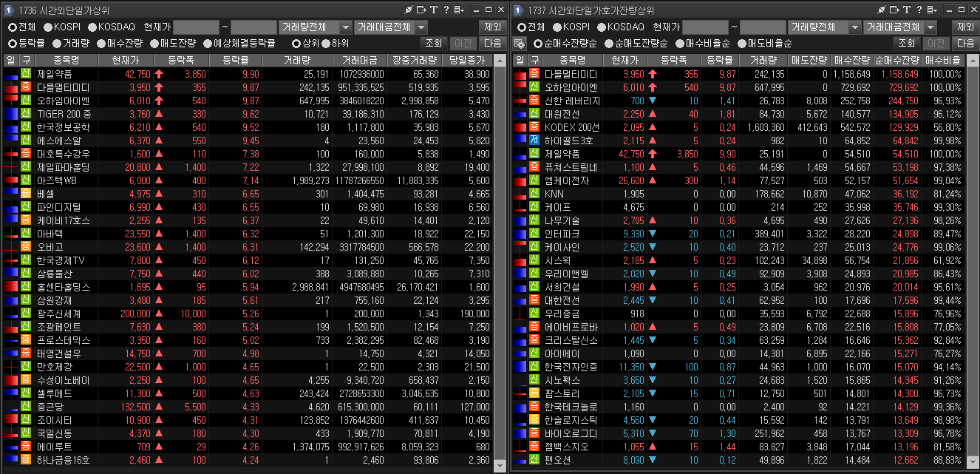
Task: Click down arrow on 바이오로그디 row
Action: point(652,433)
